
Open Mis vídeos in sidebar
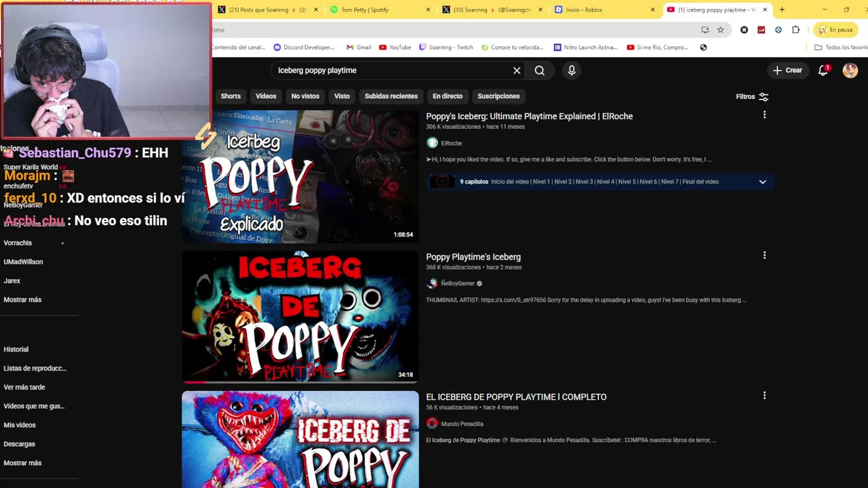20,425
